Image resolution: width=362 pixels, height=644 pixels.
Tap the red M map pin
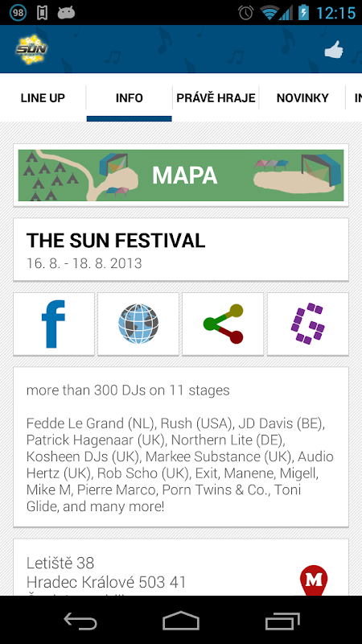[314, 580]
